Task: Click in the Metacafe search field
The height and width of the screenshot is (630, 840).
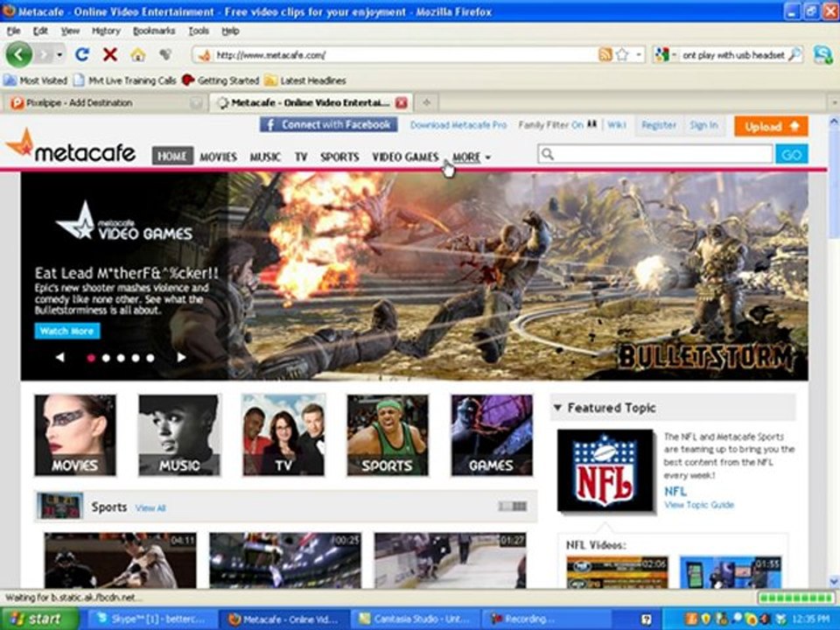Action: tap(655, 154)
